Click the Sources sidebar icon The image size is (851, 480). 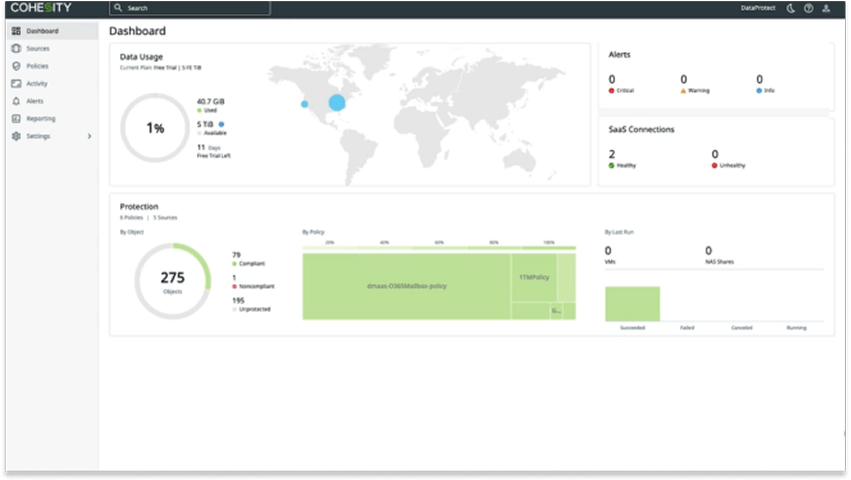[x=16, y=48]
